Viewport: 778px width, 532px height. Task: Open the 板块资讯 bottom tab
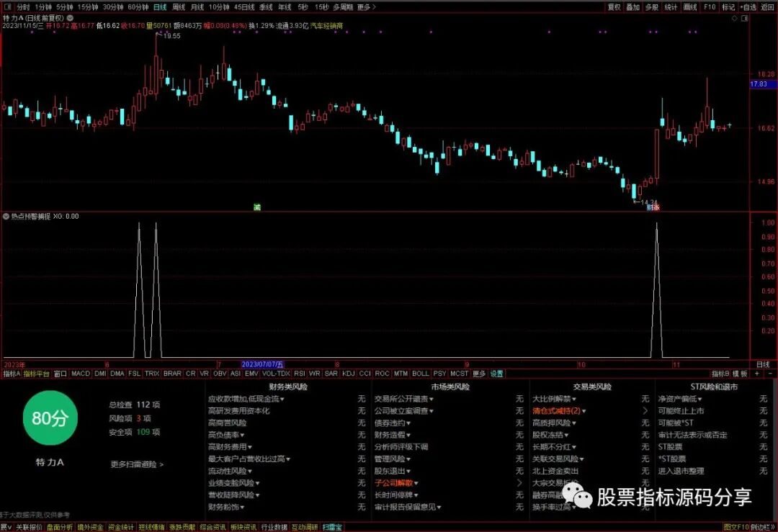tap(243, 527)
